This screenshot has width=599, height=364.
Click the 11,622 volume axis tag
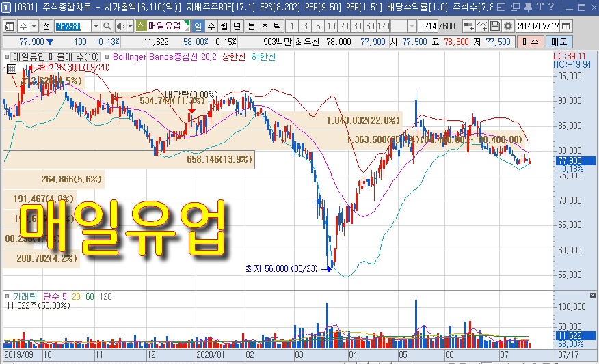pyautogui.click(x=574, y=335)
